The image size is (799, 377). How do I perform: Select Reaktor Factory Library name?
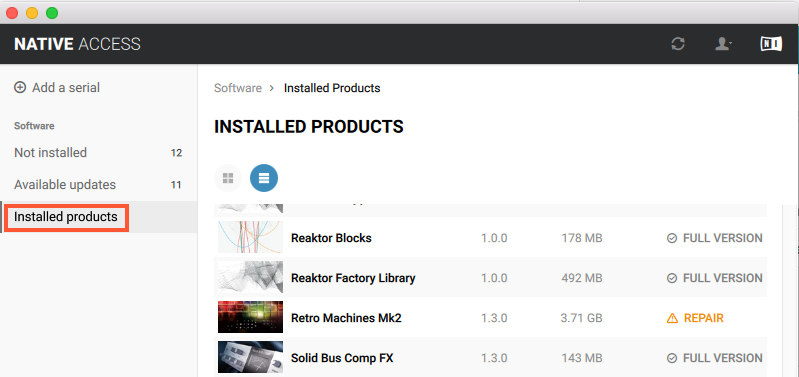tap(353, 278)
